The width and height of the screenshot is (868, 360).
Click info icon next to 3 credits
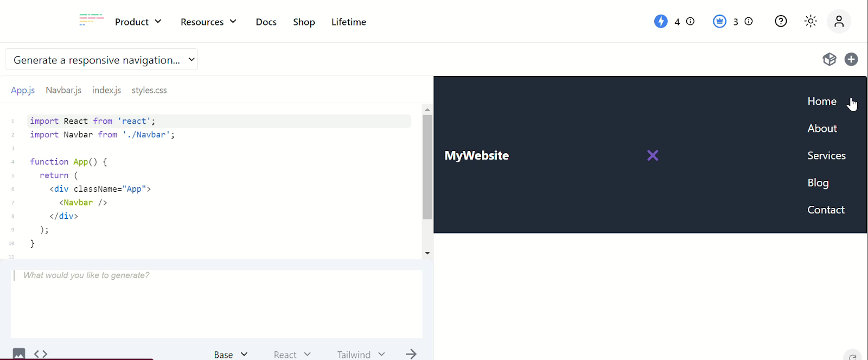(749, 21)
